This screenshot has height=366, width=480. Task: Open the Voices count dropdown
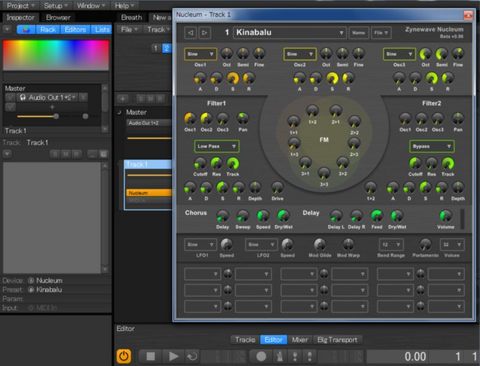pos(452,245)
